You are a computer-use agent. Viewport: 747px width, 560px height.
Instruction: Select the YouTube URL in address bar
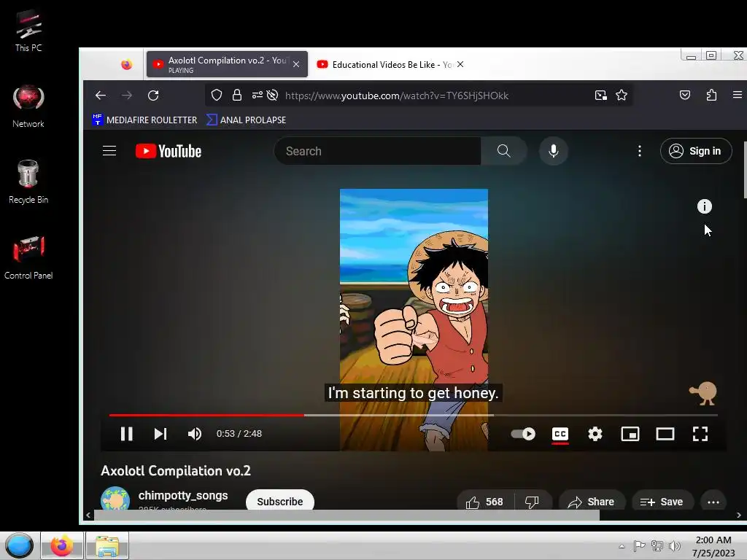(397, 96)
